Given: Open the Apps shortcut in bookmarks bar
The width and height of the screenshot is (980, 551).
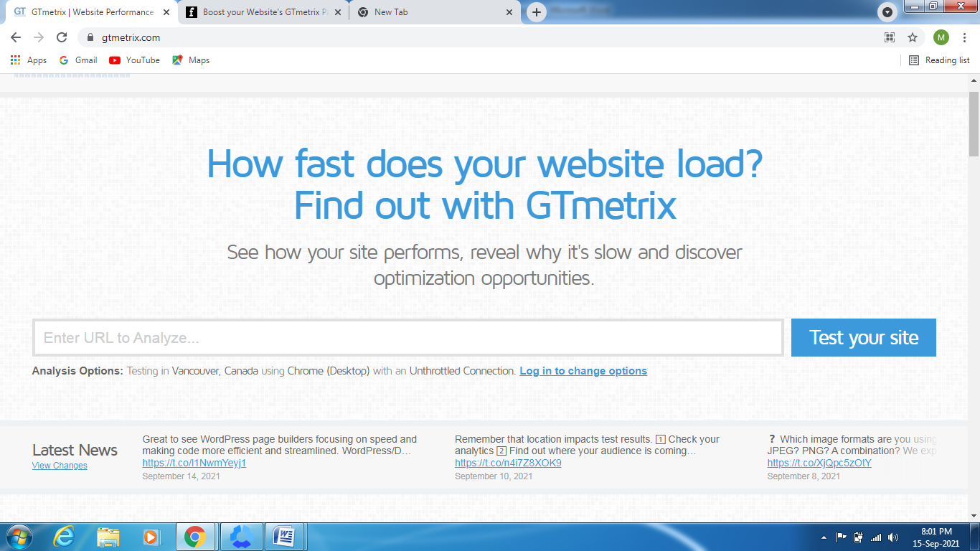Looking at the screenshot, I should click(29, 60).
